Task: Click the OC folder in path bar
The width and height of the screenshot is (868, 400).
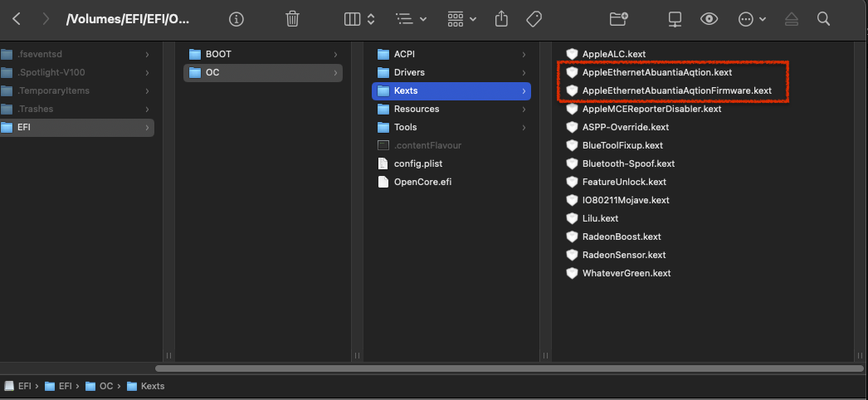Action: click(100, 386)
